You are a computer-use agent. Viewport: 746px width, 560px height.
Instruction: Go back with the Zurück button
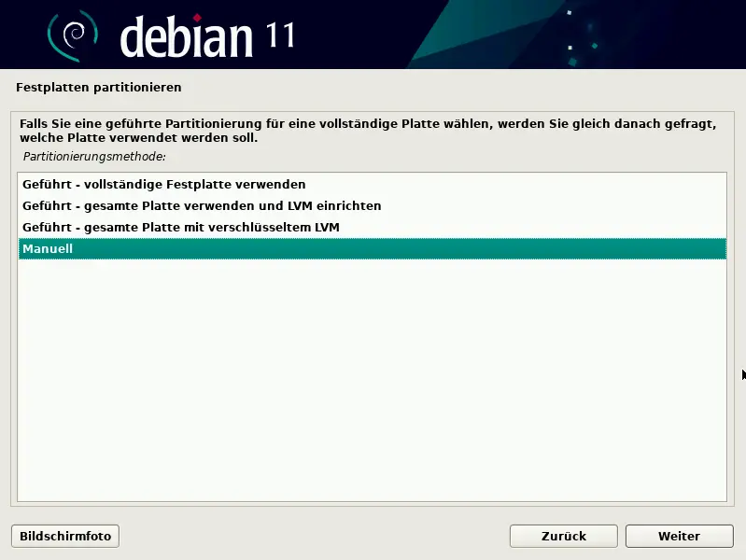[563, 537]
